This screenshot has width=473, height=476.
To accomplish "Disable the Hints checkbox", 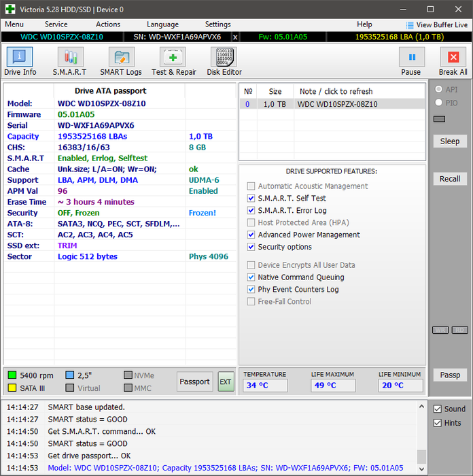I will tap(438, 423).
